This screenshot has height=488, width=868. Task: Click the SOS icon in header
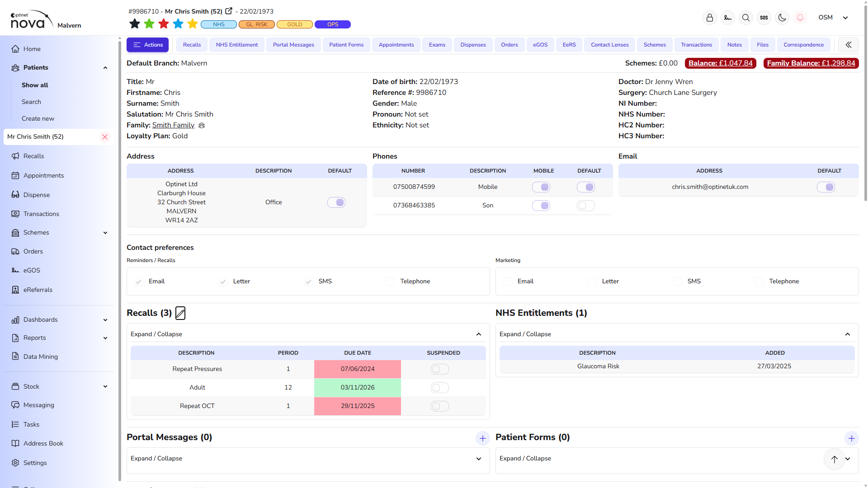764,18
